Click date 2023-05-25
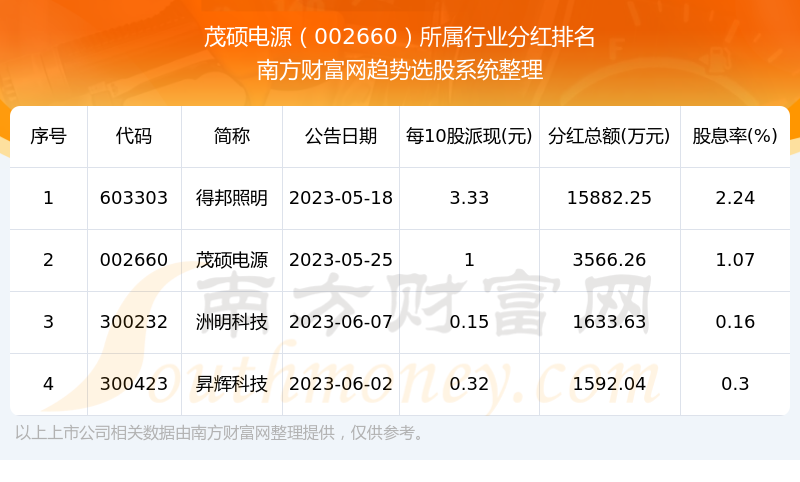The image size is (800, 482). pos(341,260)
